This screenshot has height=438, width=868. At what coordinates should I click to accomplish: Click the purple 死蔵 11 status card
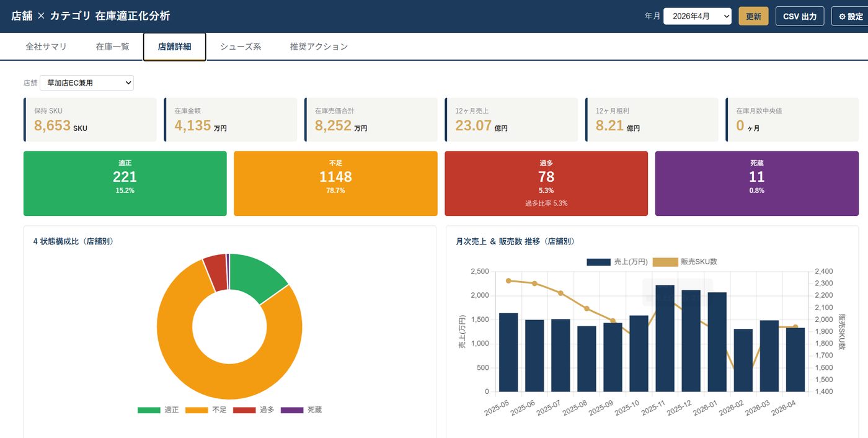coord(756,184)
